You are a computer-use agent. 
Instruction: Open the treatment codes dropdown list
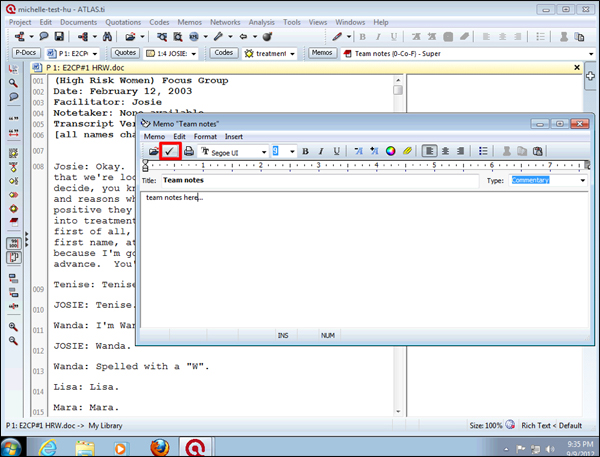pos(294,53)
